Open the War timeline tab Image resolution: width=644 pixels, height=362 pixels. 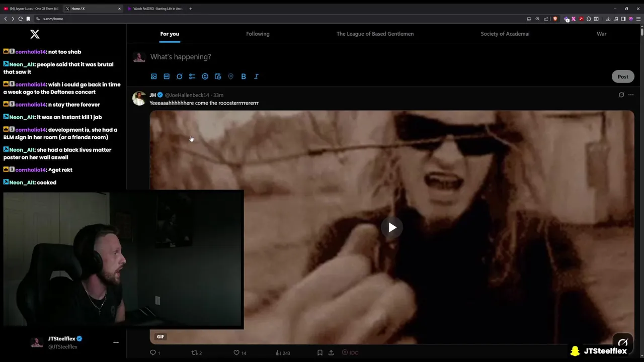click(x=601, y=34)
